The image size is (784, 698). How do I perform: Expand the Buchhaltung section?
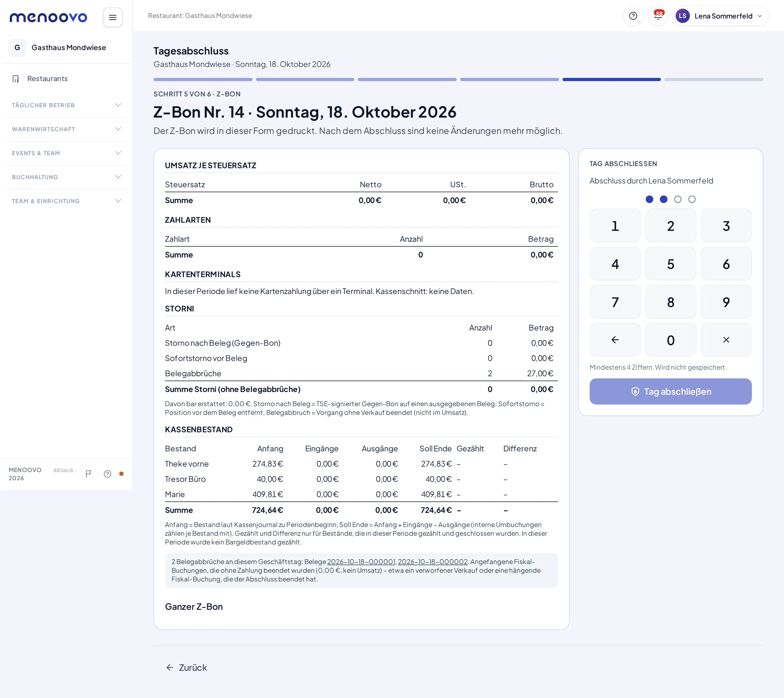(66, 177)
